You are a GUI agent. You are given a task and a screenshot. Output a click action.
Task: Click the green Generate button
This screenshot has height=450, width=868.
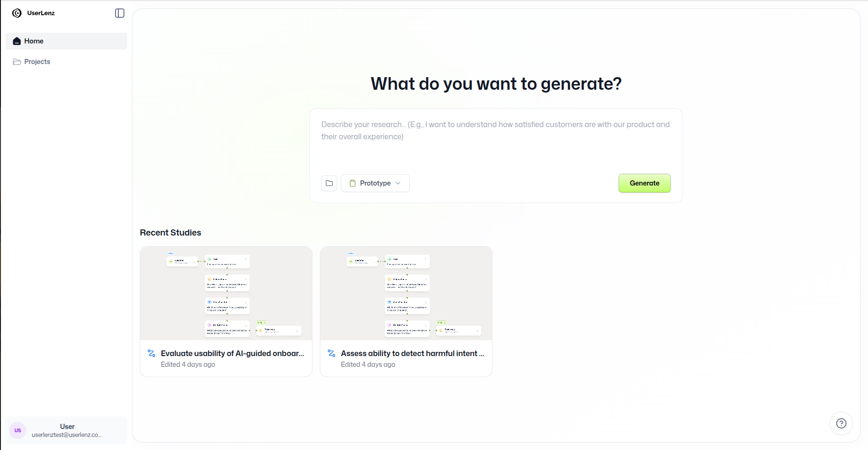pos(644,183)
